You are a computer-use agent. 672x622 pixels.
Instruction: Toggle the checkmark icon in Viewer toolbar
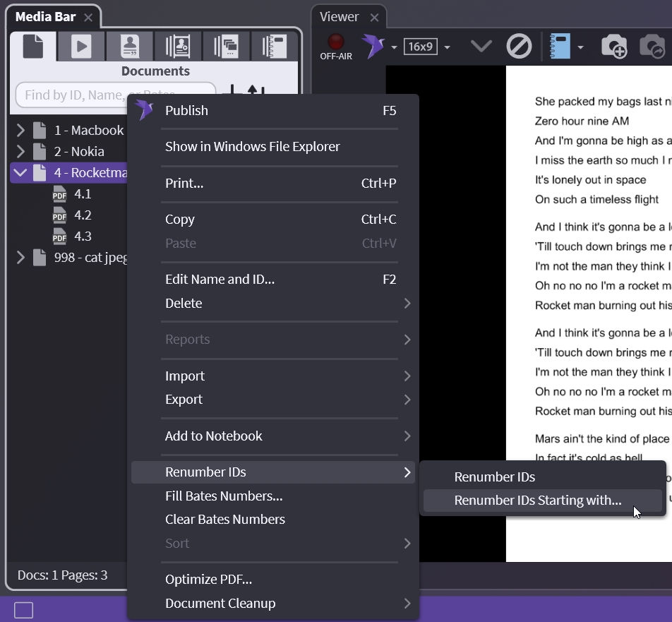coord(481,47)
